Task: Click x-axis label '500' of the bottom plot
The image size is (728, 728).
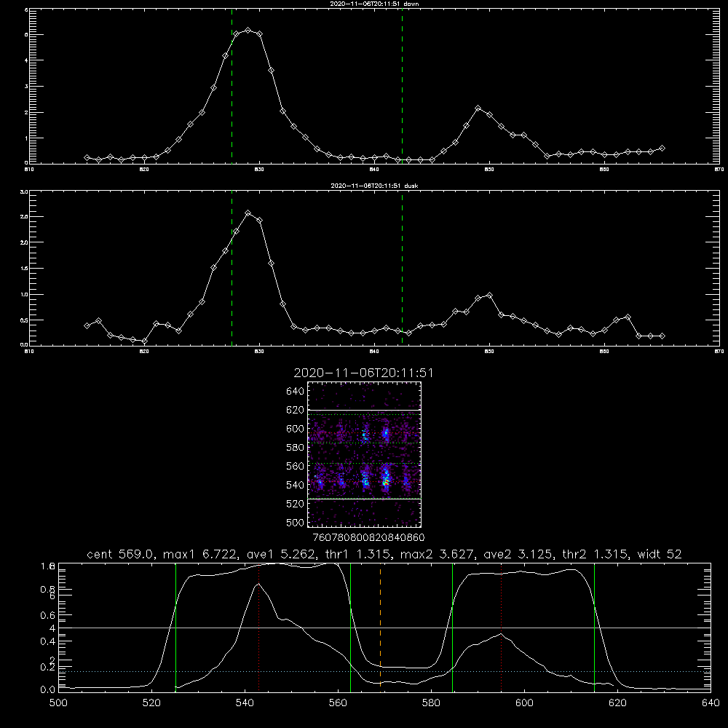Action: click(58, 703)
